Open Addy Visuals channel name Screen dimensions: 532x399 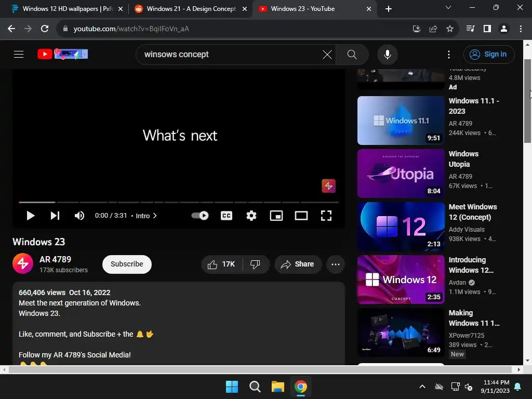[x=467, y=229]
